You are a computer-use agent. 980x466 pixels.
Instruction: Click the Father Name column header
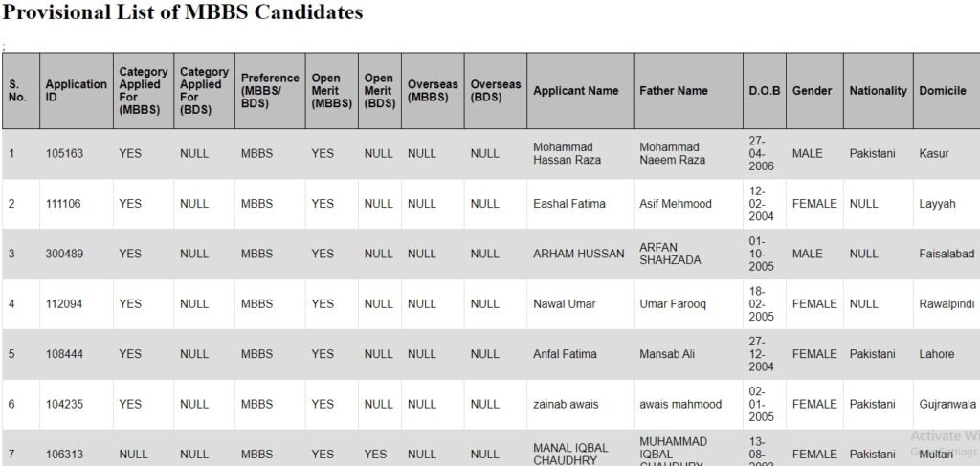(674, 91)
